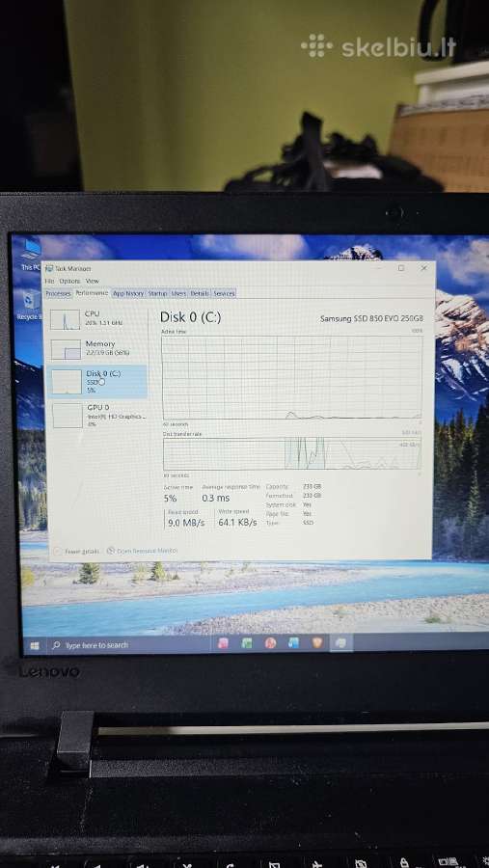The width and height of the screenshot is (489, 868).
Task: Open the Startup tab
Action: (x=157, y=293)
